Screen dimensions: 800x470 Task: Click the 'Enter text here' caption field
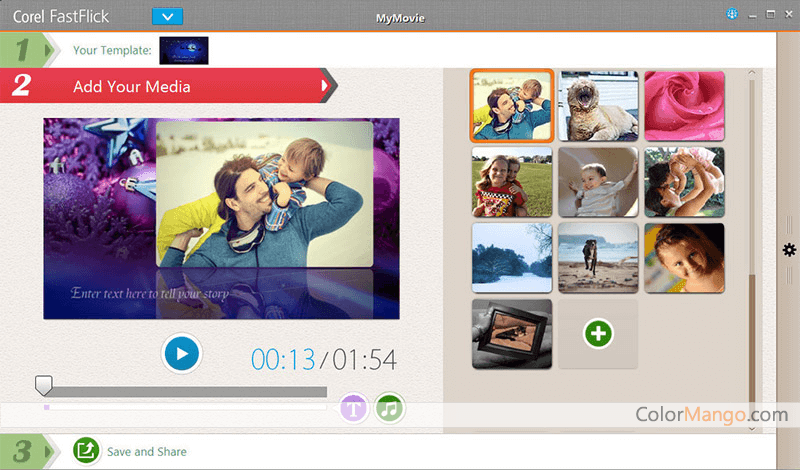coord(150,294)
